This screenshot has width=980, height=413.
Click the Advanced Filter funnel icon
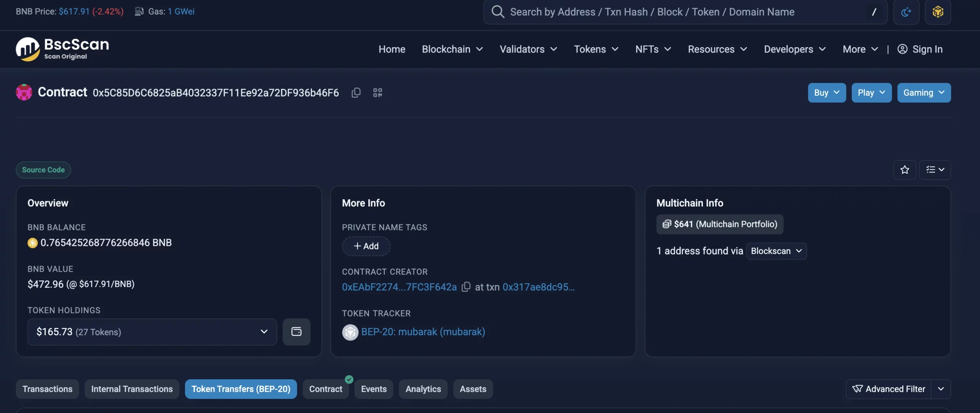tap(857, 389)
